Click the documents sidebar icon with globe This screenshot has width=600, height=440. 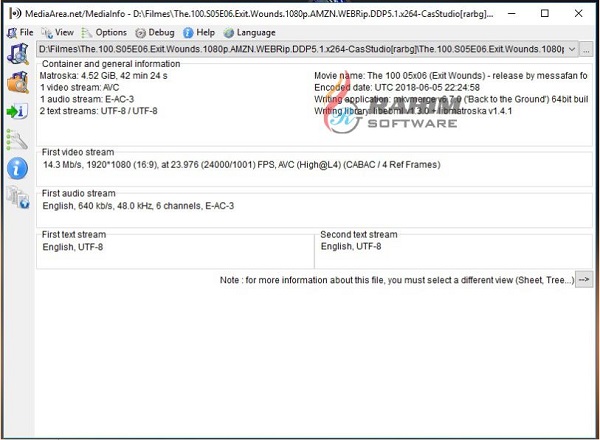point(18,197)
